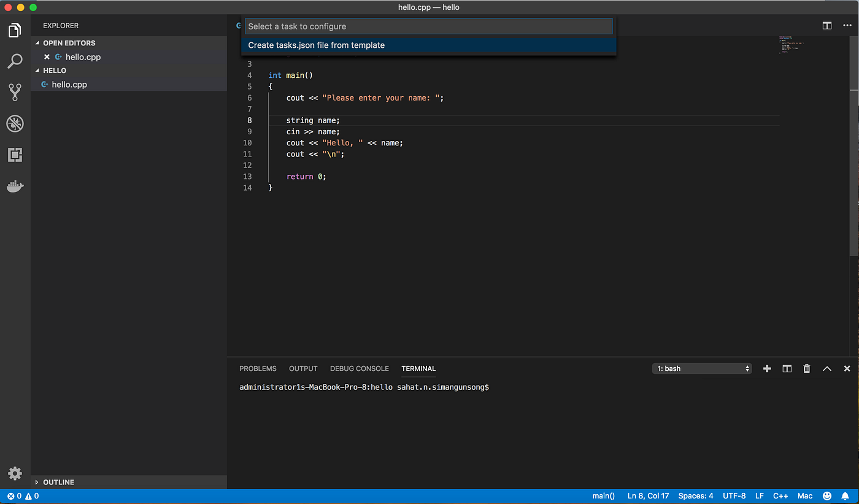
Task: Kill the terminal using the trash icon
Action: coord(806,368)
